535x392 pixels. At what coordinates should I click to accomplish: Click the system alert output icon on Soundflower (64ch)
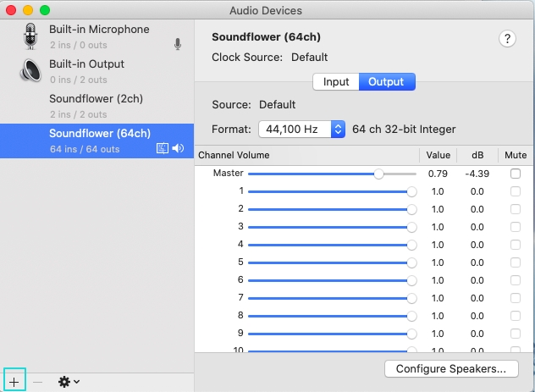coord(163,148)
